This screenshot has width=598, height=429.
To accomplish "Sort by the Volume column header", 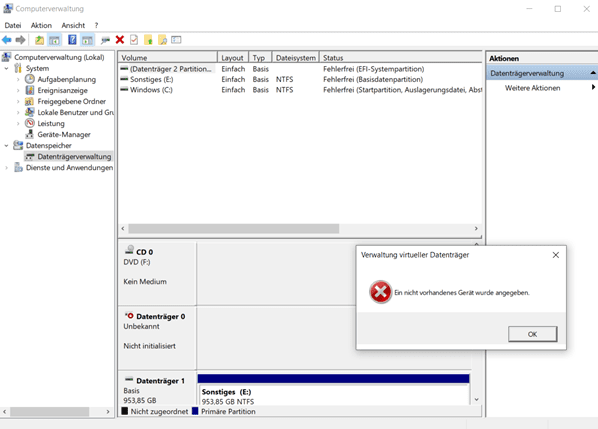I will click(x=167, y=58).
